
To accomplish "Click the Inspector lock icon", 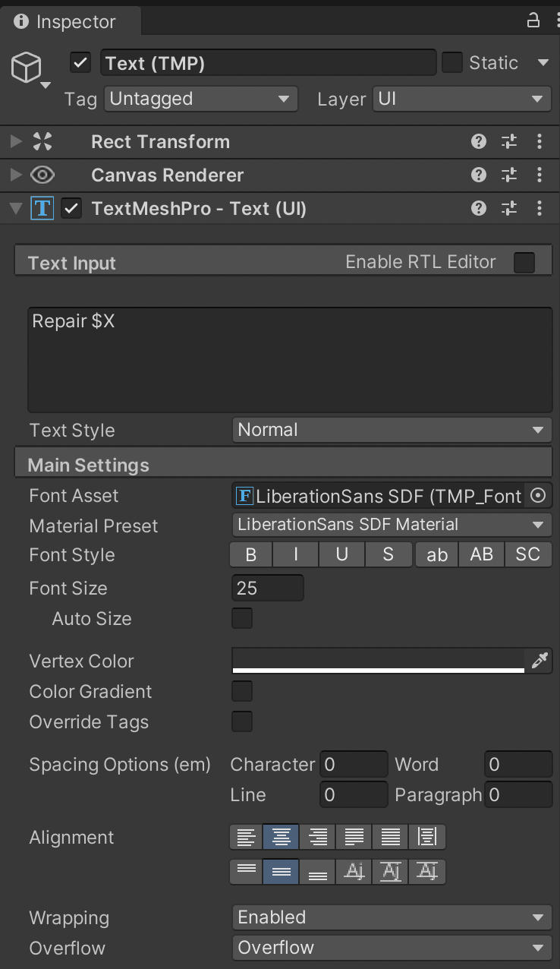I will click(x=533, y=21).
